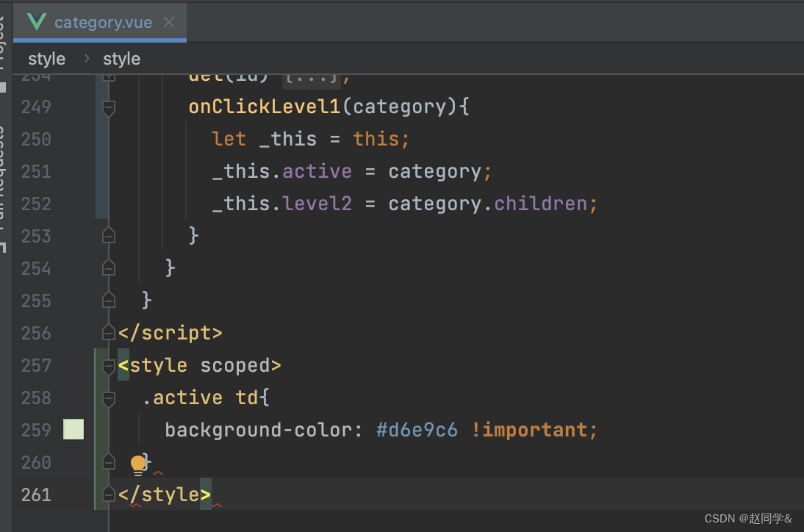Image resolution: width=804 pixels, height=532 pixels.
Task: Open color picker swatch on line 259
Action: coord(73,430)
